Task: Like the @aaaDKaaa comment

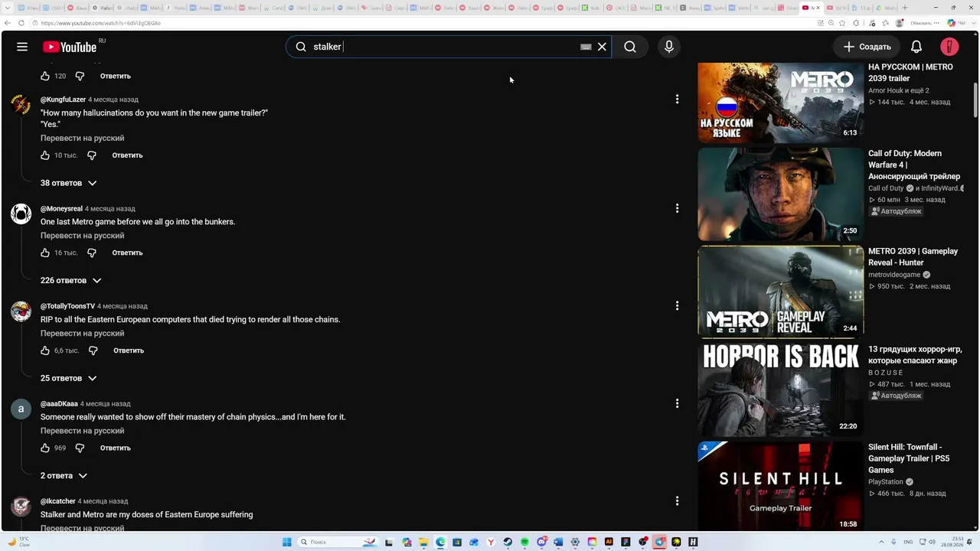Action: point(45,448)
